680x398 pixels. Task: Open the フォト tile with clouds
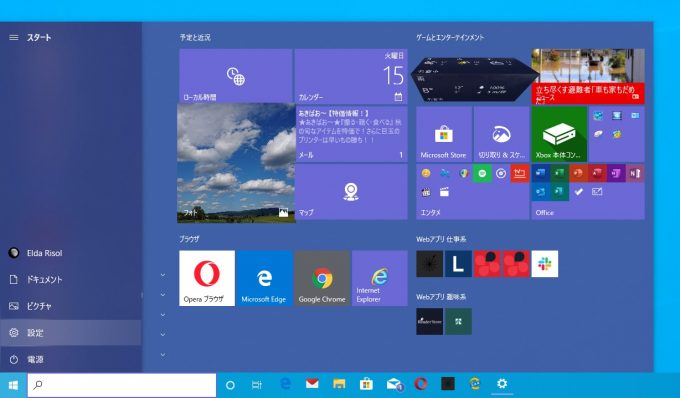236,163
